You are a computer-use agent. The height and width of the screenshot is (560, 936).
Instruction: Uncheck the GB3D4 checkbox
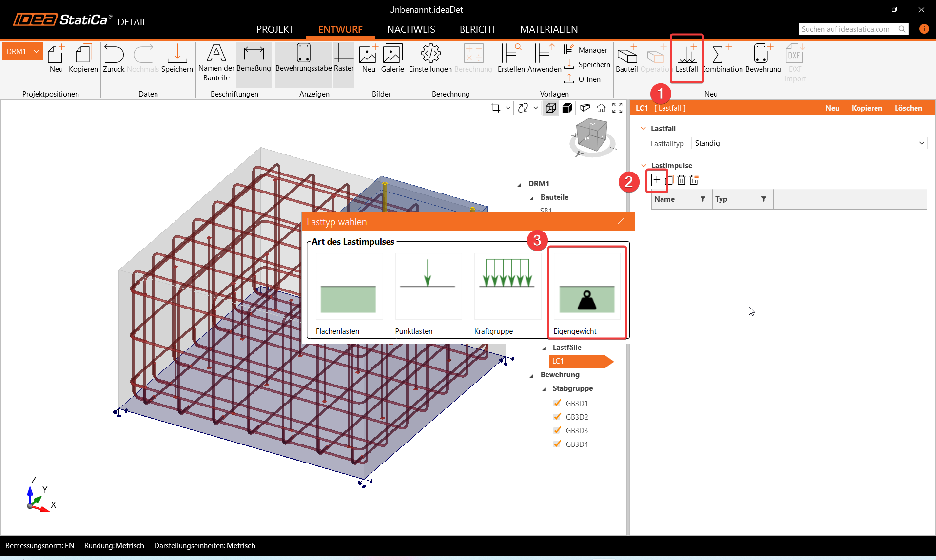[x=557, y=444]
